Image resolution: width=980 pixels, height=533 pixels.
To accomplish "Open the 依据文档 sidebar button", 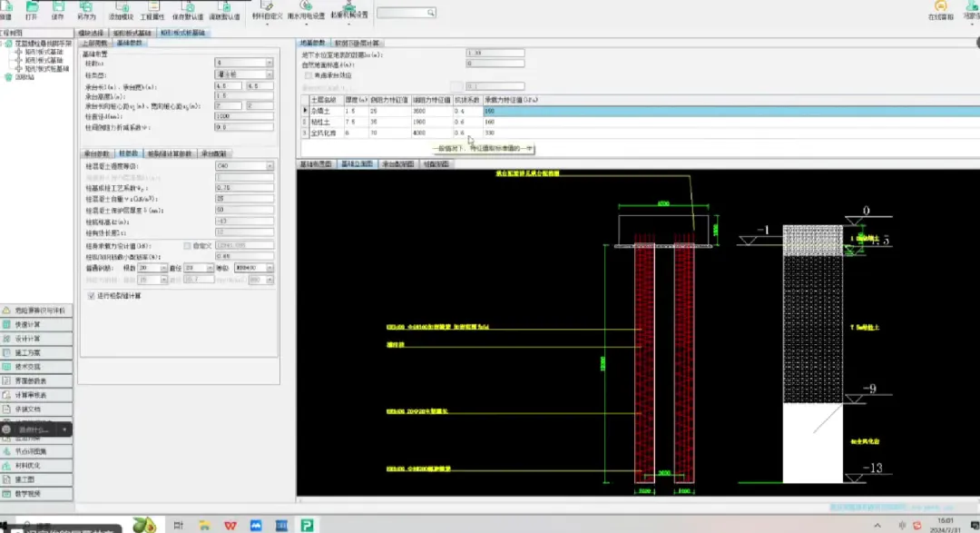I will coord(36,410).
